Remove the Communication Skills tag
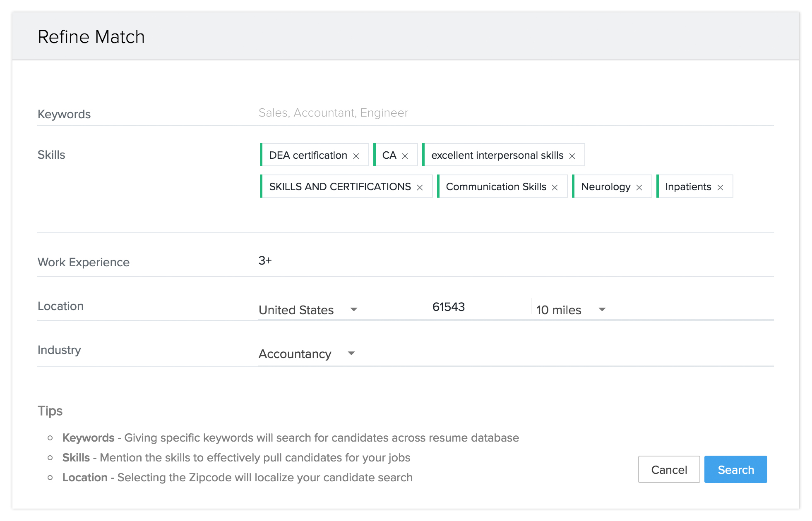The image size is (812, 521). [x=555, y=187]
